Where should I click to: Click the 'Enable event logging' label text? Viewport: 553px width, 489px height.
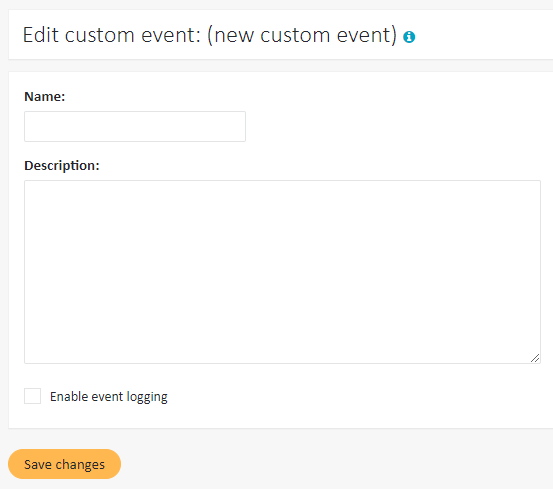click(x=109, y=397)
